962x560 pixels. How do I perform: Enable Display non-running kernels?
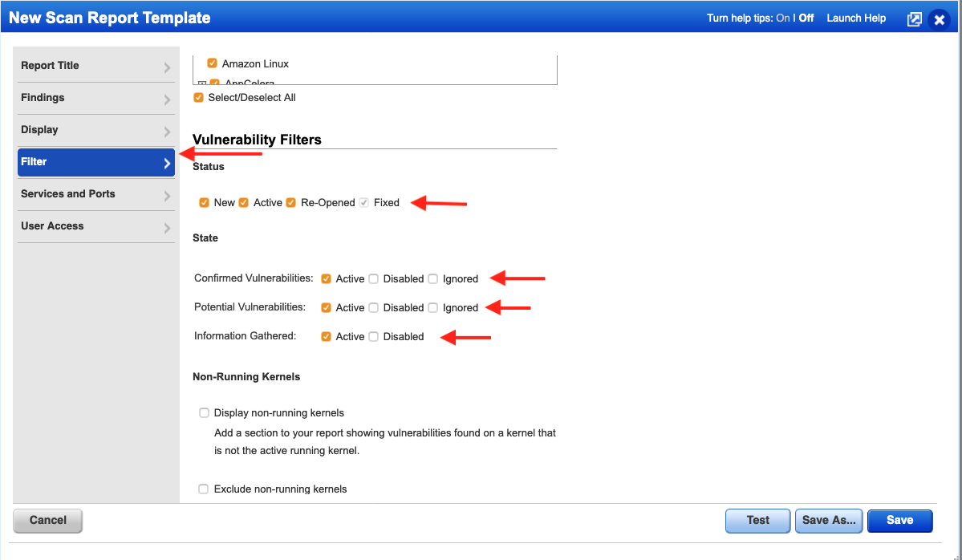pyautogui.click(x=204, y=412)
